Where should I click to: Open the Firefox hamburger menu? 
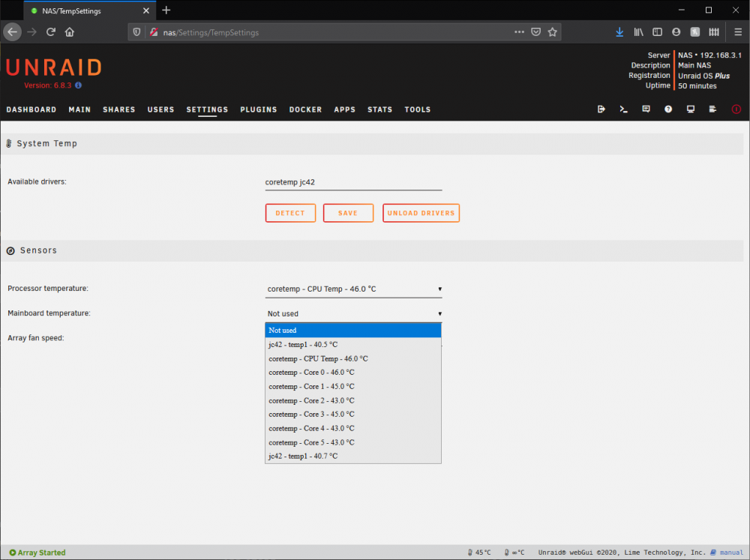738,32
